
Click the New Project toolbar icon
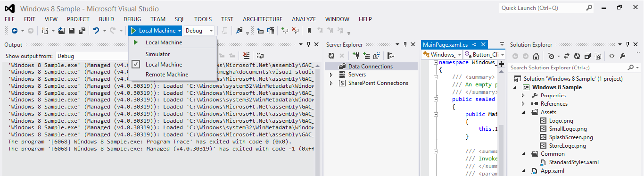[45, 31]
